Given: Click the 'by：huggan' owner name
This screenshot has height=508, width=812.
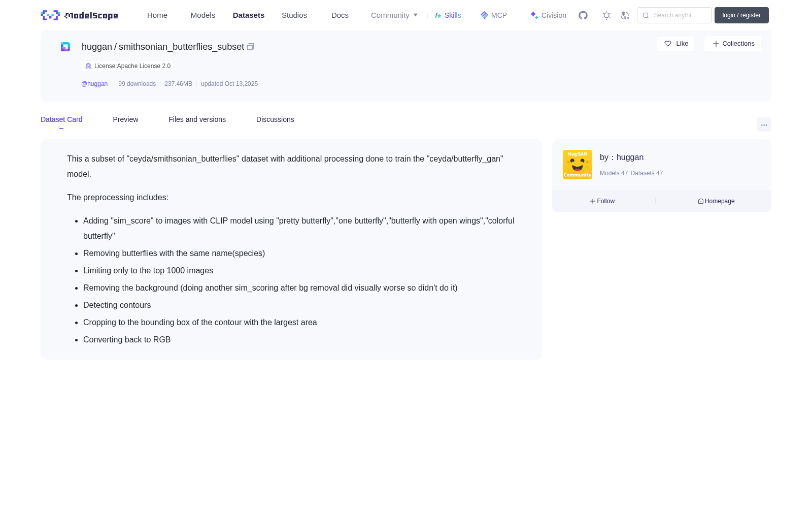Looking at the screenshot, I should click(x=622, y=157).
